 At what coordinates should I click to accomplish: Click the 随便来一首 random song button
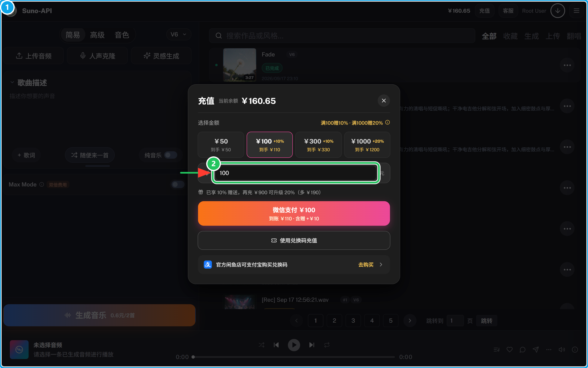pyautogui.click(x=90, y=155)
